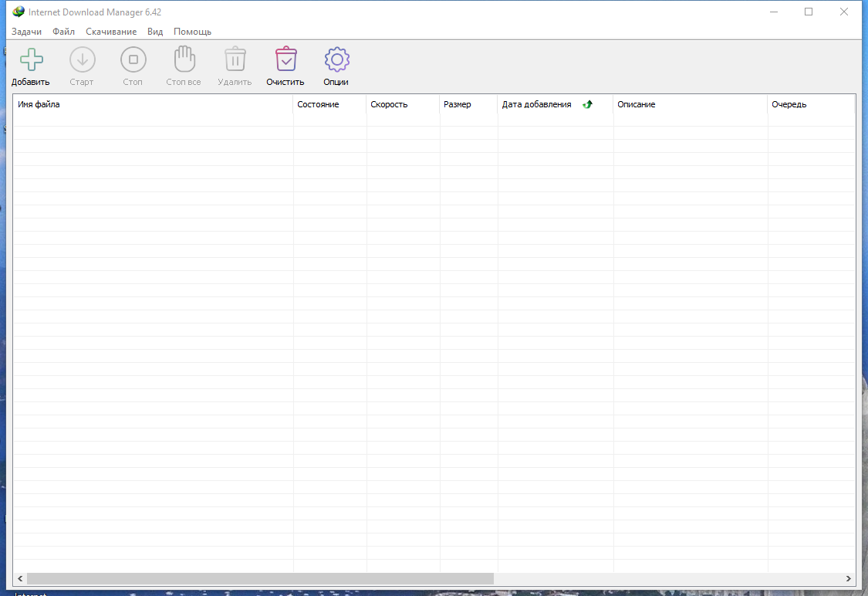This screenshot has width=868, height=596.
Task: Click the Старт download arrow icon
Action: tap(82, 59)
